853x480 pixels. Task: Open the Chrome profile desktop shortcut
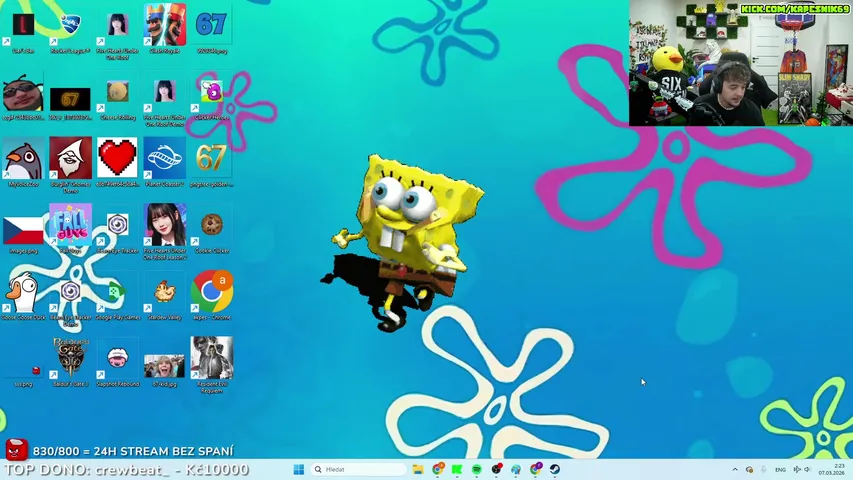(212, 295)
